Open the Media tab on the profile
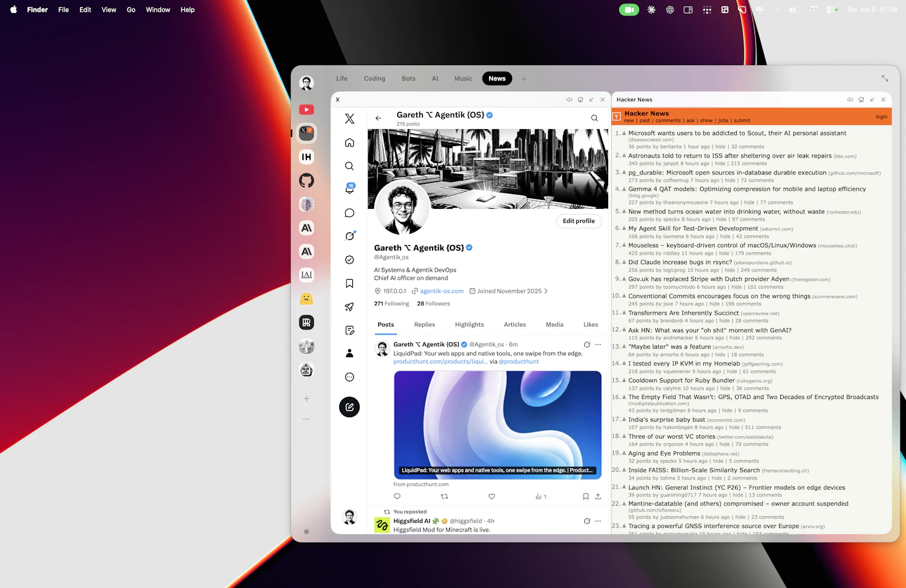This screenshot has width=906, height=588. click(x=554, y=325)
